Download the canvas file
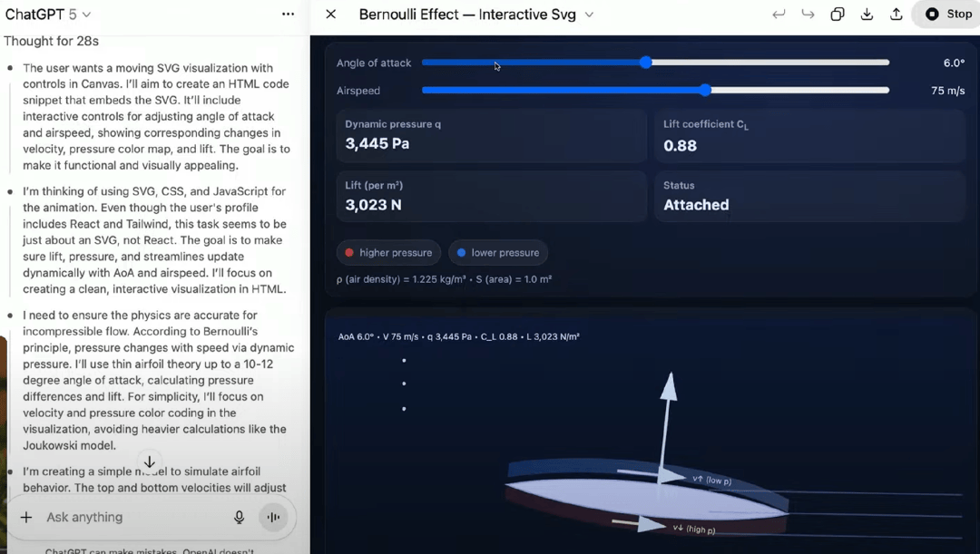 coord(867,15)
